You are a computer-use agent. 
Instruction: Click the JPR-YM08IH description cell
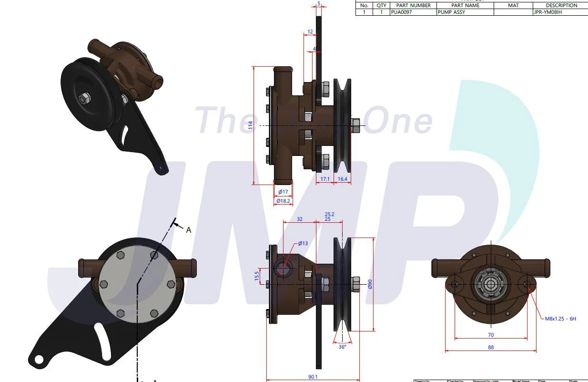point(560,12)
